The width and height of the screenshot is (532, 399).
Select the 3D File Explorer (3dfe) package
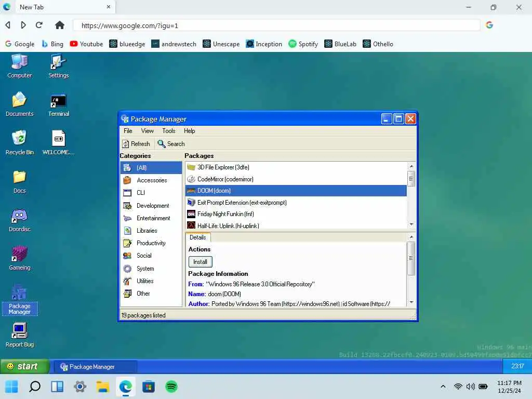[x=296, y=167]
